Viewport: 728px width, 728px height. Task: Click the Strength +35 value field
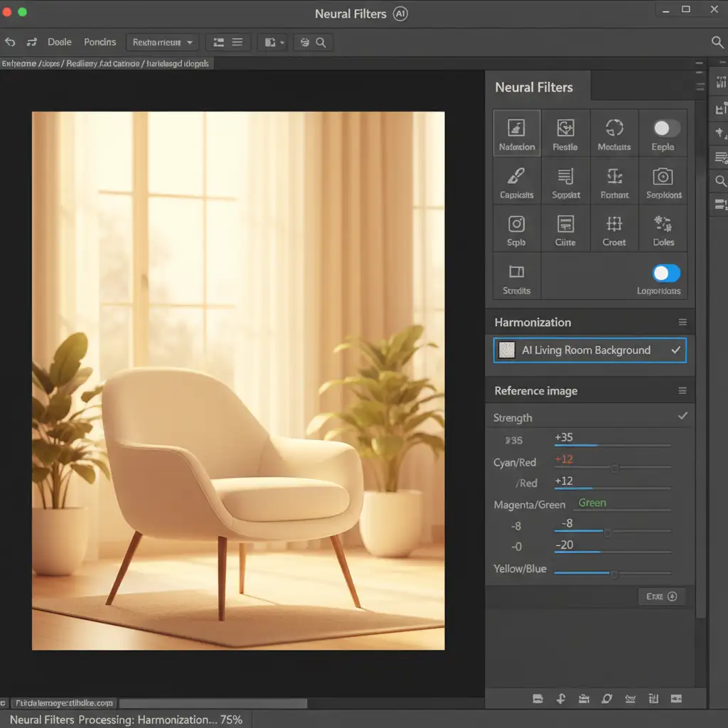565,438
